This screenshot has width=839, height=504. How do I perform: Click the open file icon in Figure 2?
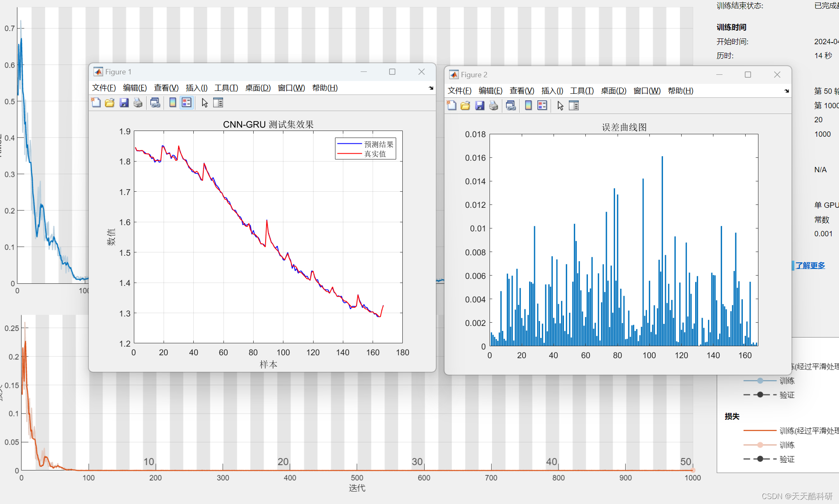pos(466,106)
